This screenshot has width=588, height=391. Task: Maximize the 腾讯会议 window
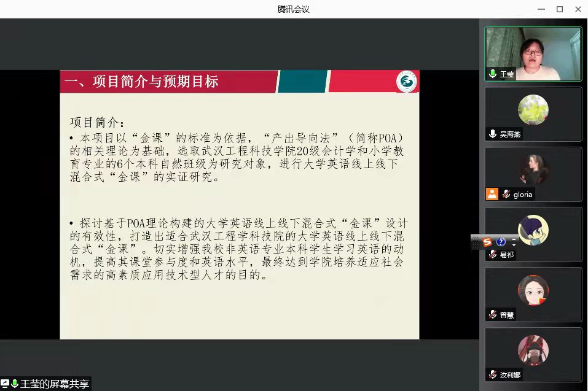[559, 9]
